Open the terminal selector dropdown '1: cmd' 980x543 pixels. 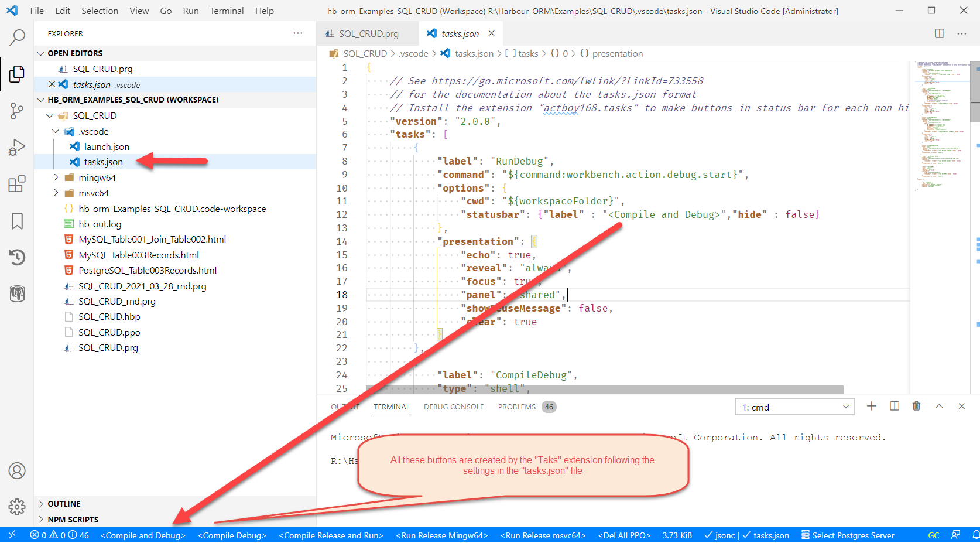(794, 407)
